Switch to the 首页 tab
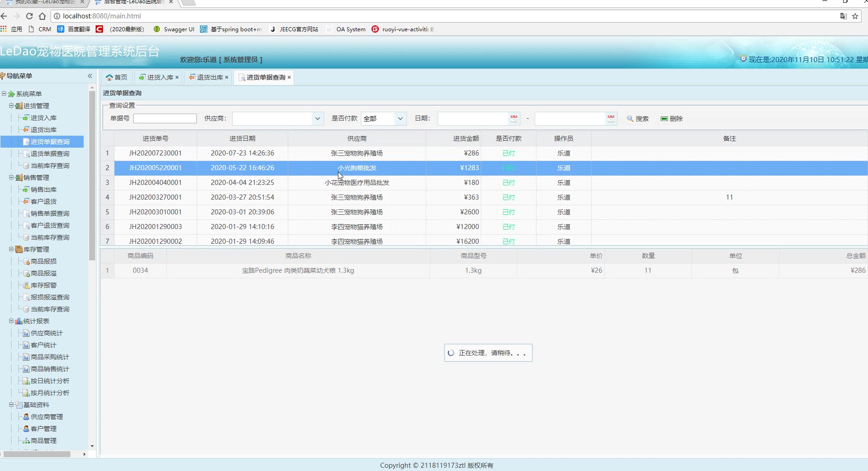Viewport: 868px width, 471px height. 117,77
